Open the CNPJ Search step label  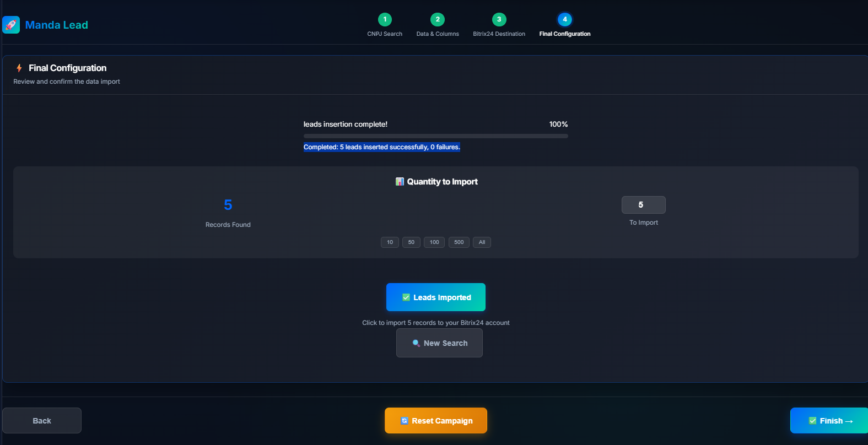click(385, 34)
